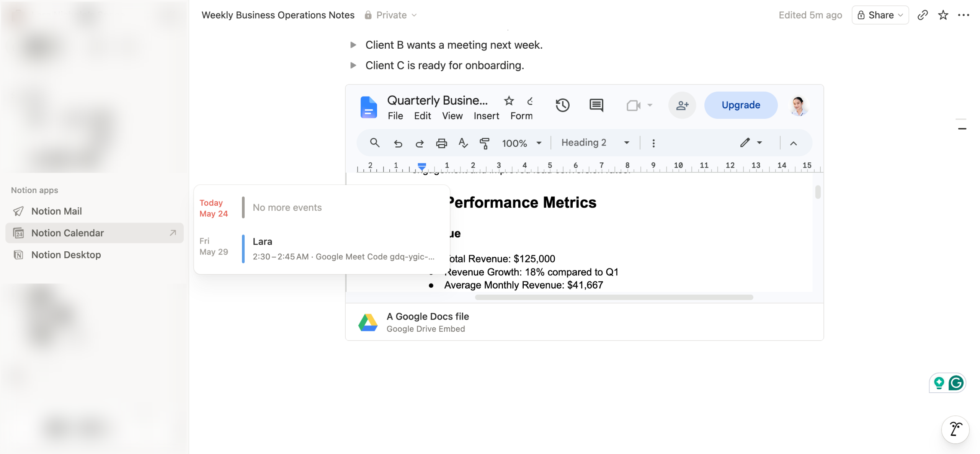Click the pencil editing mode icon
The image size is (980, 454).
(745, 143)
